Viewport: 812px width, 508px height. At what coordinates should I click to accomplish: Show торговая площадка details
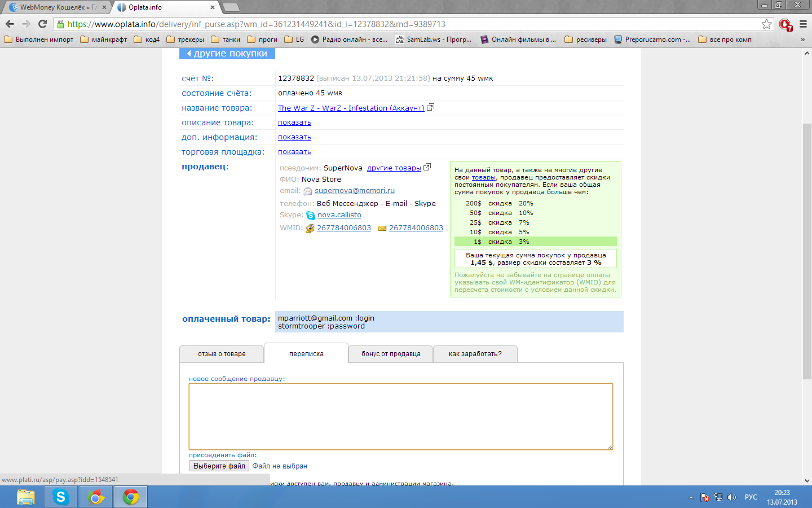coord(294,152)
